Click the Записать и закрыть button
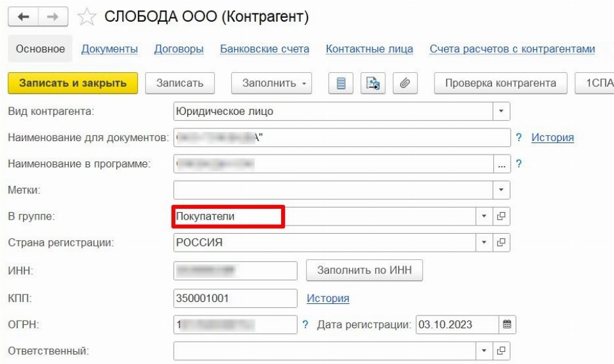The image size is (614, 364). 72,83
